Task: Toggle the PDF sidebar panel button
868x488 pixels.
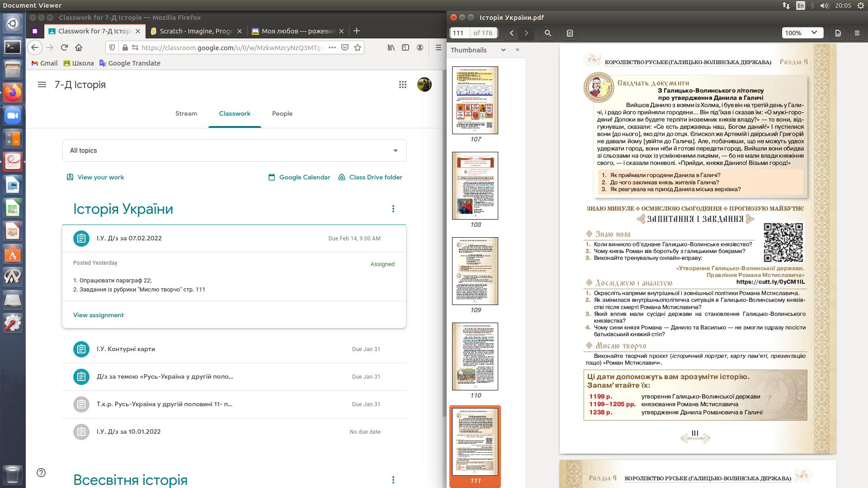Action: pos(570,33)
